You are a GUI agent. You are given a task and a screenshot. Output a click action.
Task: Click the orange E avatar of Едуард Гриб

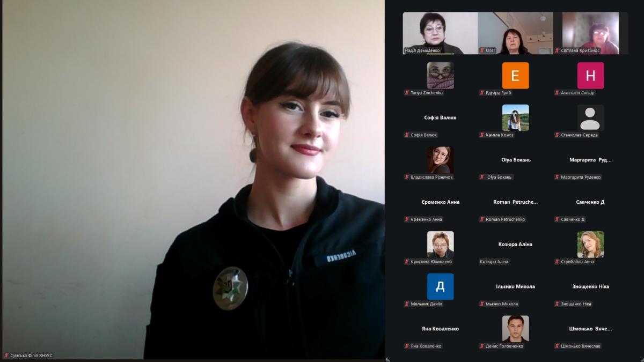click(515, 76)
